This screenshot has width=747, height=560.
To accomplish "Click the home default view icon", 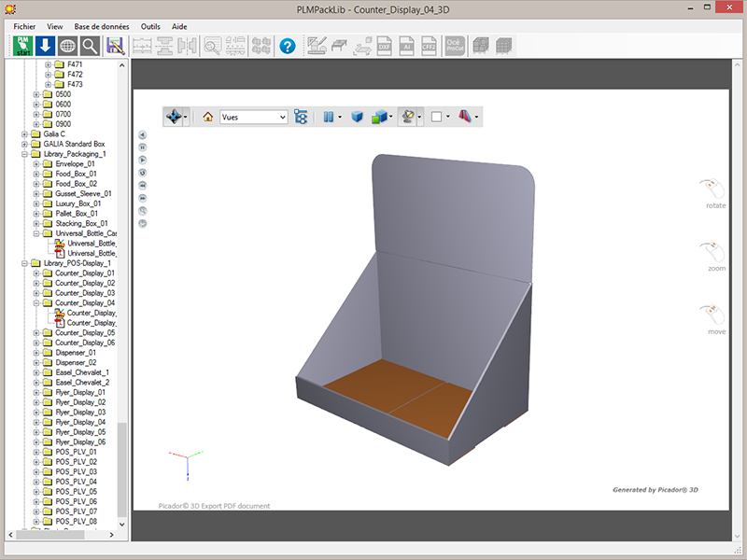I will [x=207, y=117].
